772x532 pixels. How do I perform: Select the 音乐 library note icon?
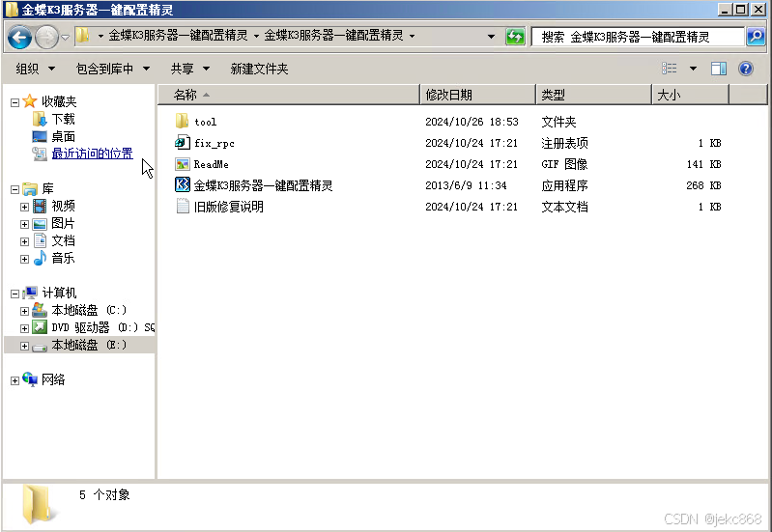point(40,258)
